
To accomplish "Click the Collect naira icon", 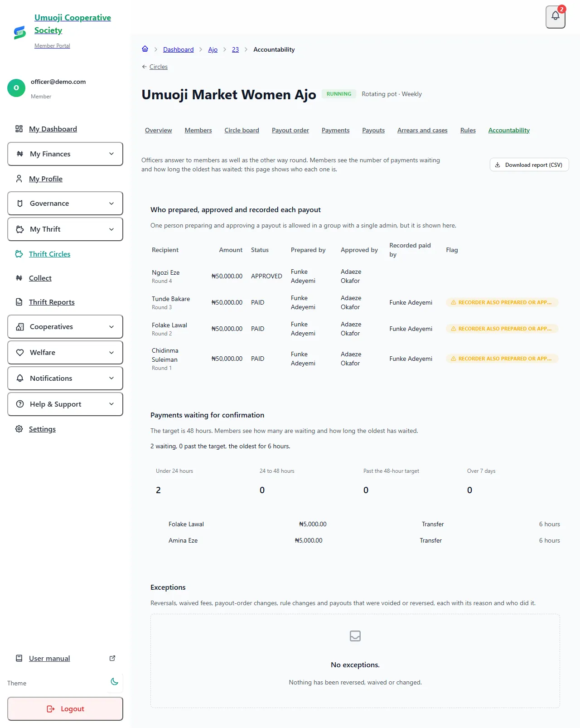I will (19, 278).
